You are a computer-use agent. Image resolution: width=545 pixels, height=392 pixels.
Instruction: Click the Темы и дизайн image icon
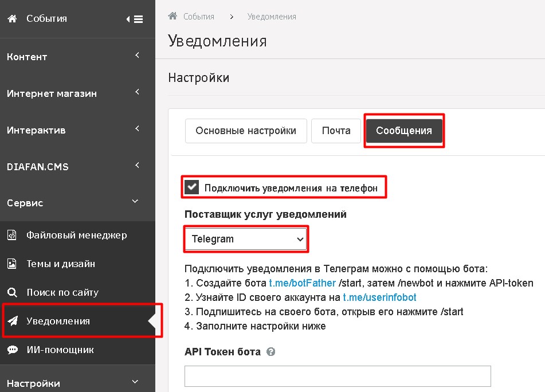click(x=12, y=264)
